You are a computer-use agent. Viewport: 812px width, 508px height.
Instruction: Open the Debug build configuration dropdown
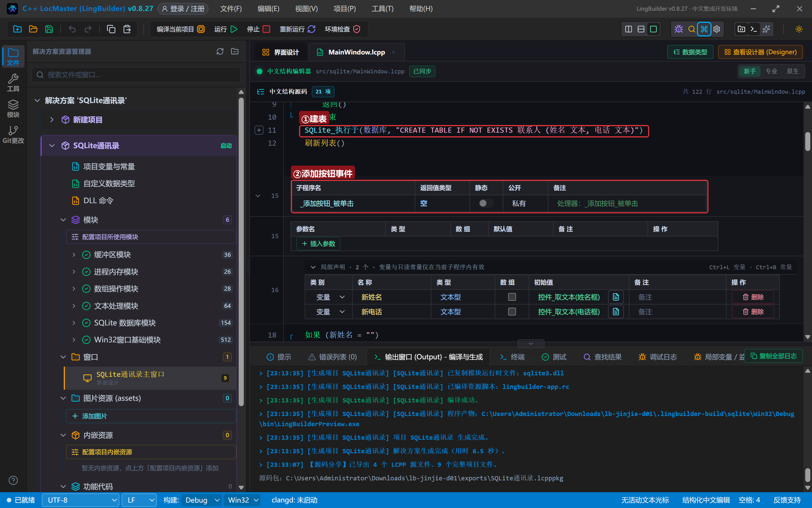pyautogui.click(x=201, y=500)
